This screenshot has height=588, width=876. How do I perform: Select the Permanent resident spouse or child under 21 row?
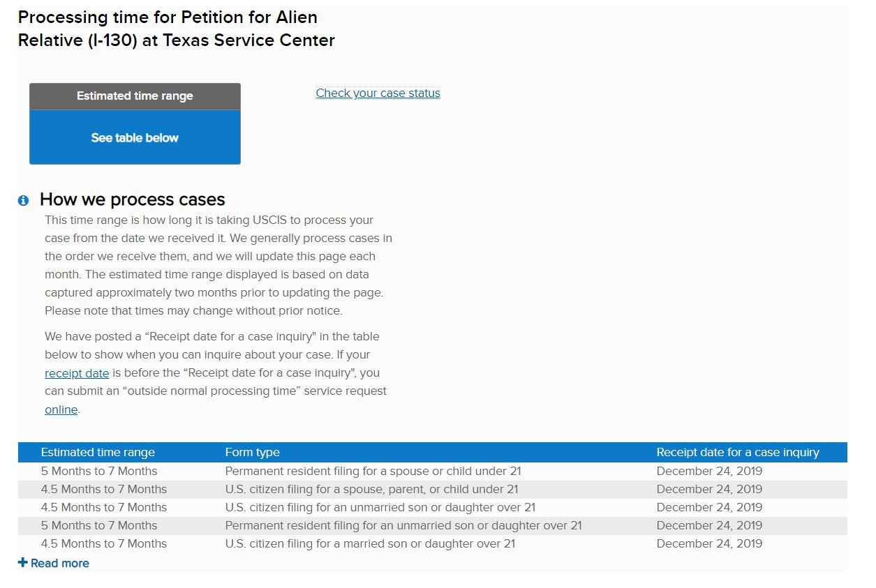[x=373, y=471]
